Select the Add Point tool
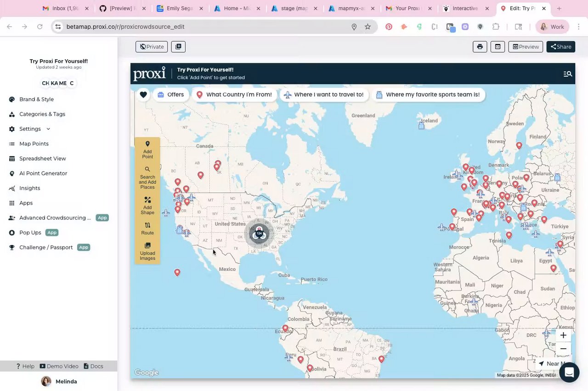 [147, 150]
